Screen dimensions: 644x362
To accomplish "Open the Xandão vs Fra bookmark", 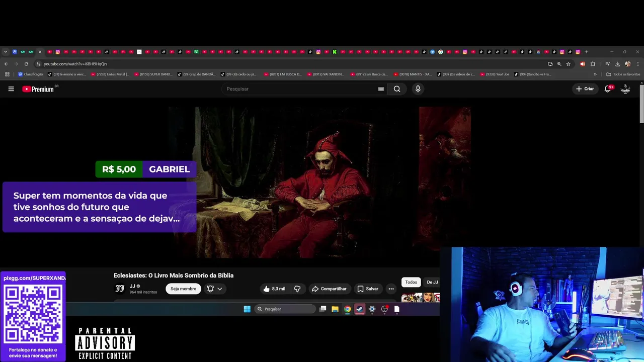I will [533, 74].
